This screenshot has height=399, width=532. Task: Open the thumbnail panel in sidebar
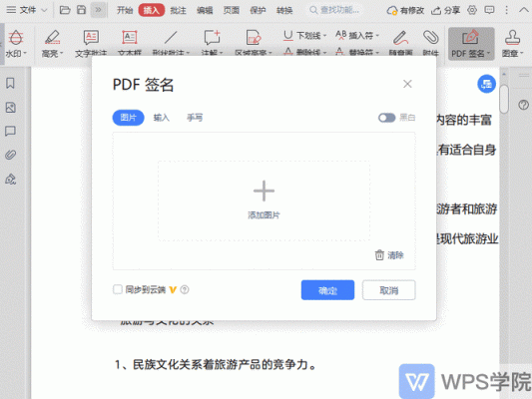coord(11,108)
